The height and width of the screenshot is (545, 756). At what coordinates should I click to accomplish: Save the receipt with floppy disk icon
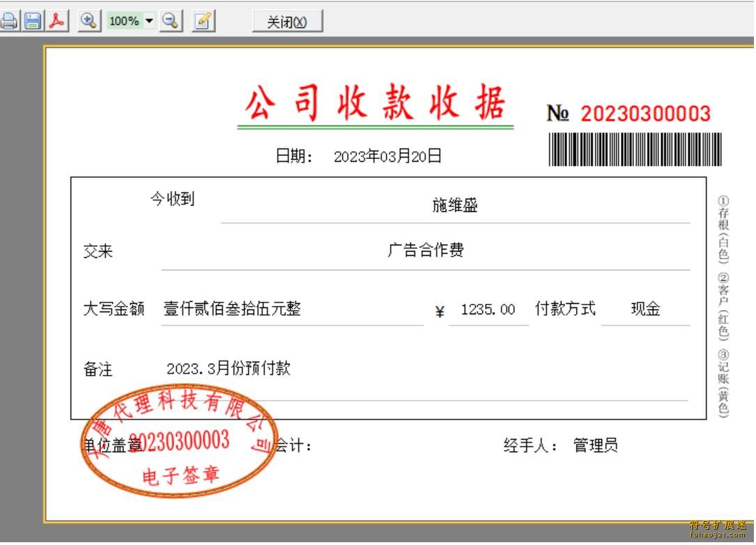click(33, 21)
